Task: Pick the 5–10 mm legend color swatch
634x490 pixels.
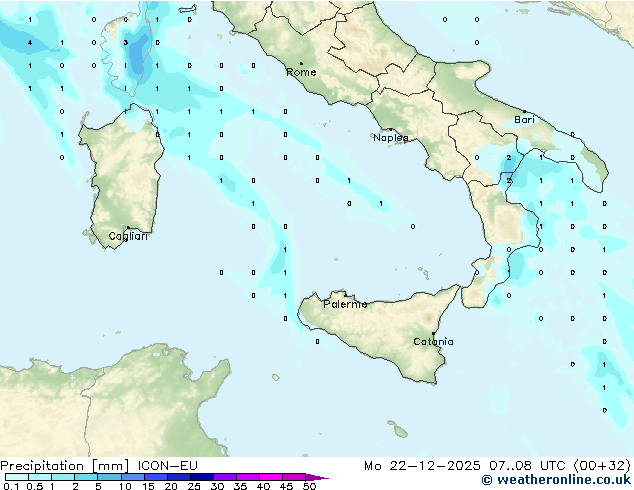Action: coord(109,477)
